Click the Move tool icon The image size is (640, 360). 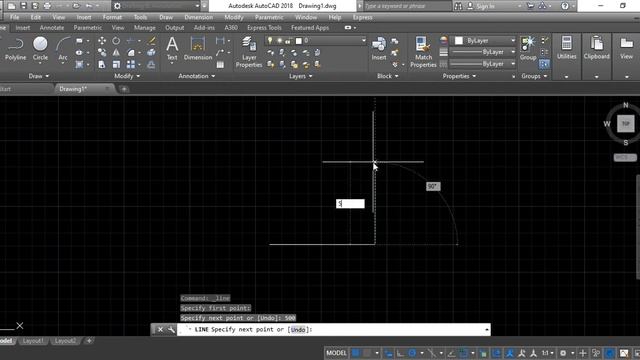tap(102, 41)
